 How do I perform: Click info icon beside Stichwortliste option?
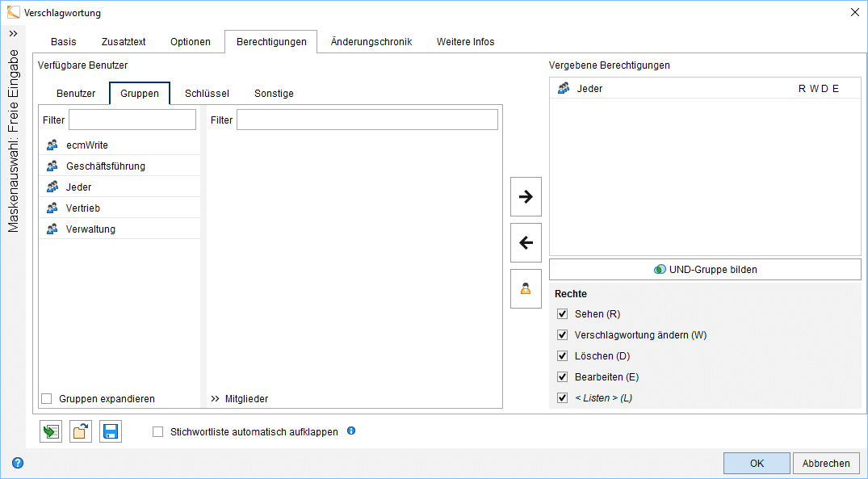tap(351, 431)
